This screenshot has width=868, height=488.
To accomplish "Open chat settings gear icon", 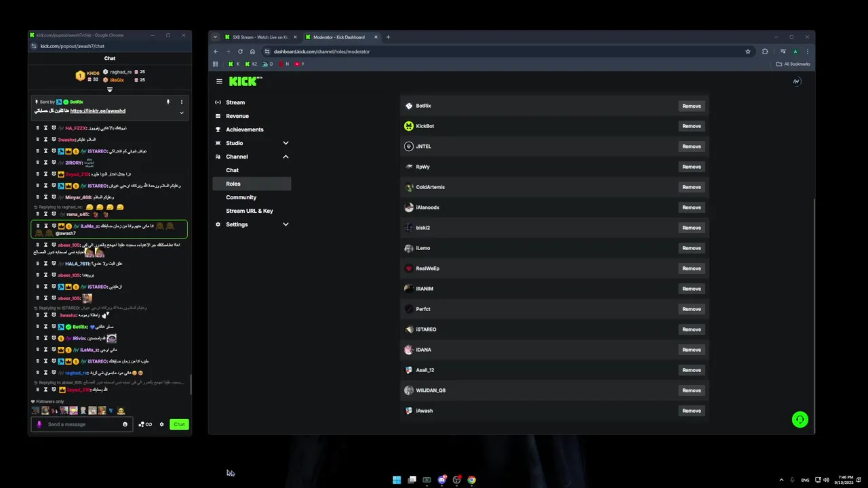I will (x=161, y=424).
